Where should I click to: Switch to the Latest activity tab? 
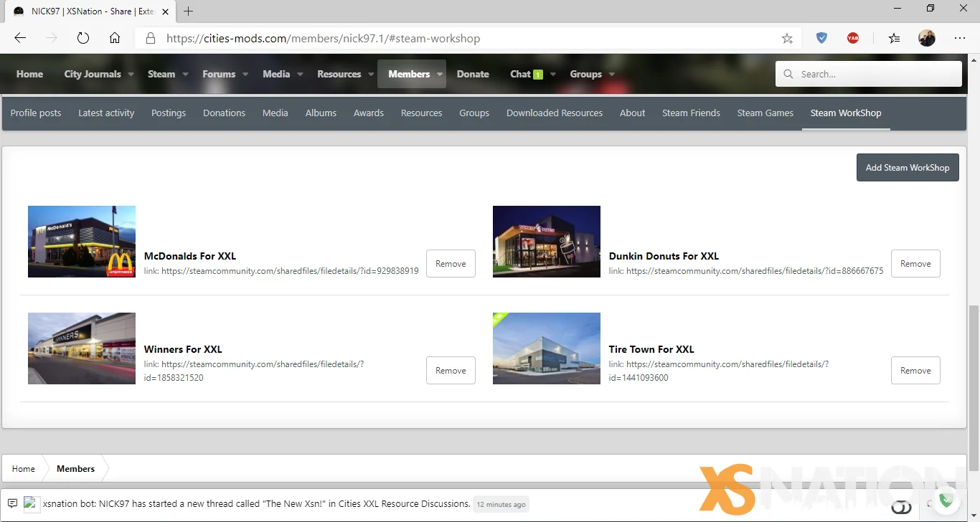(106, 113)
